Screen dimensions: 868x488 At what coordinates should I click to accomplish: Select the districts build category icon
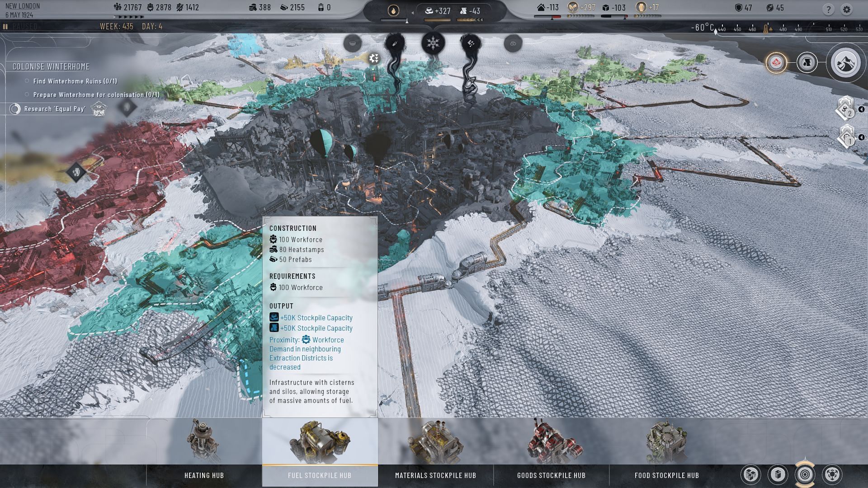click(751, 474)
